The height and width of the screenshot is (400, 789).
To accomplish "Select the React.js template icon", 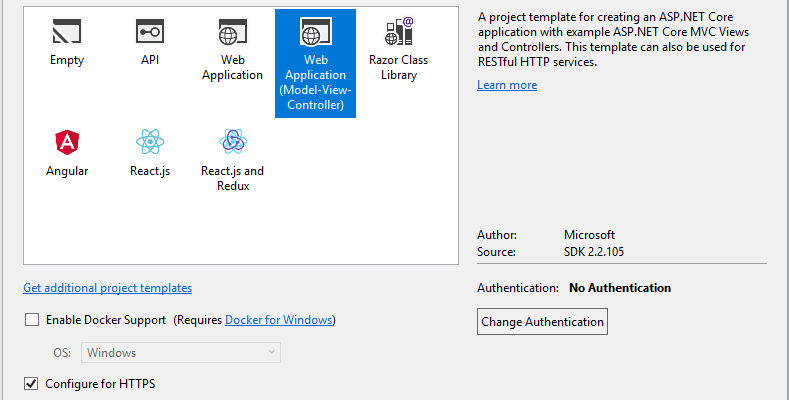I will pyautogui.click(x=150, y=142).
